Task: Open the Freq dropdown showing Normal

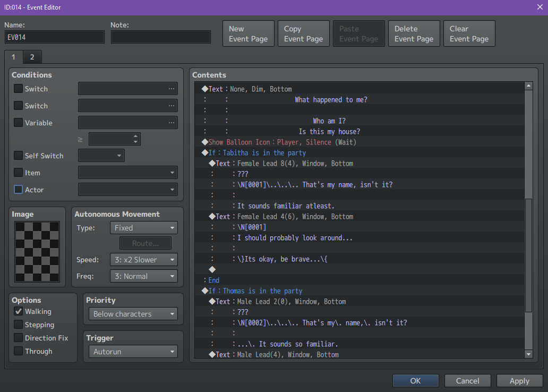Action: click(144, 276)
